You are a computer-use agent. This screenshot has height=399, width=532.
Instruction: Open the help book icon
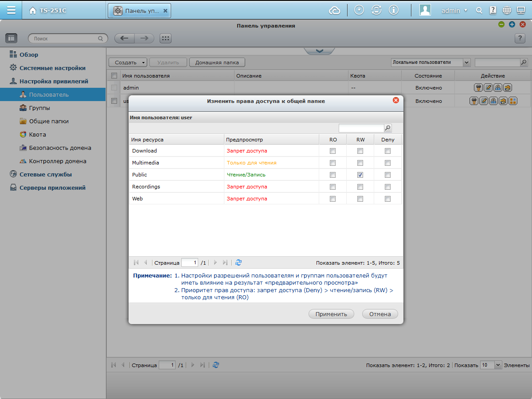[493, 10]
